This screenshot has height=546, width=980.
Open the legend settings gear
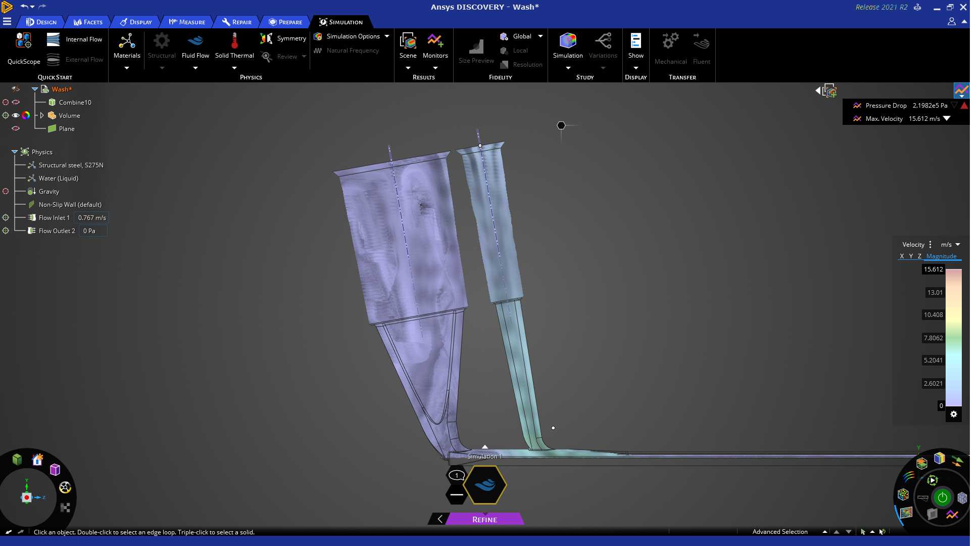pos(954,414)
